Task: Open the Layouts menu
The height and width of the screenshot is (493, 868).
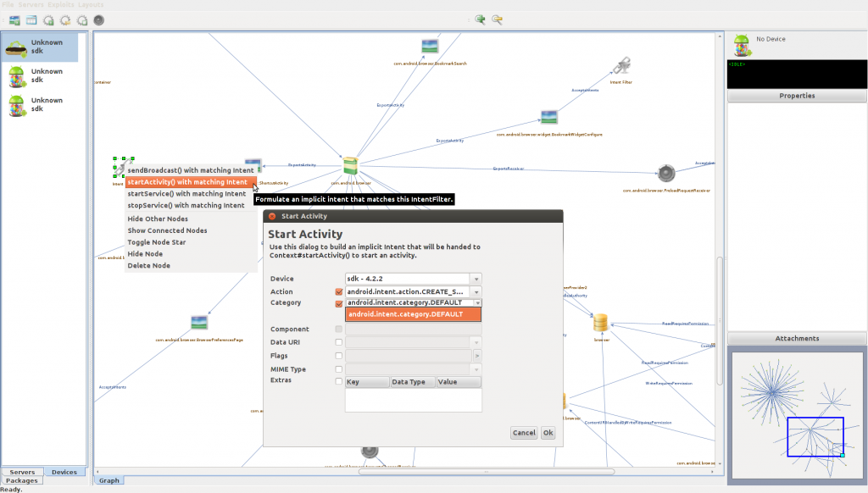Action: (90, 4)
